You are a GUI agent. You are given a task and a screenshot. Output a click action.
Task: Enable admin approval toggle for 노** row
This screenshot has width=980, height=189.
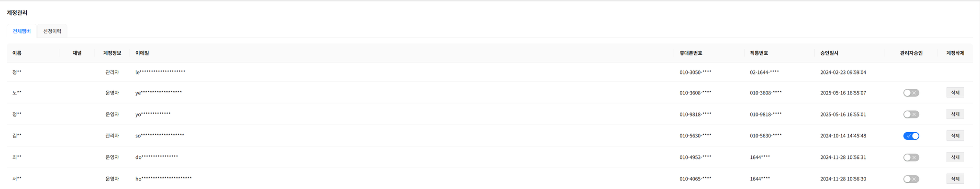pos(911,93)
